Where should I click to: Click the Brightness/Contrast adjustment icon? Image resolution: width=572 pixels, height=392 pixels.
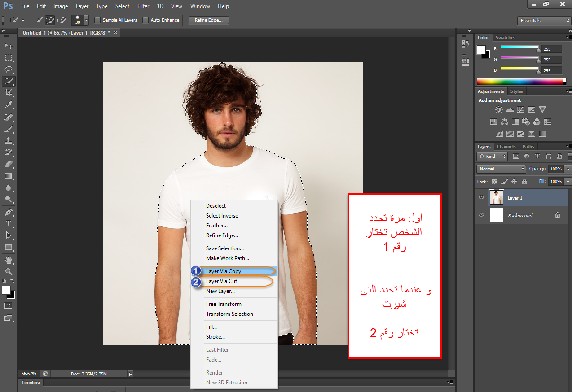[499, 110]
